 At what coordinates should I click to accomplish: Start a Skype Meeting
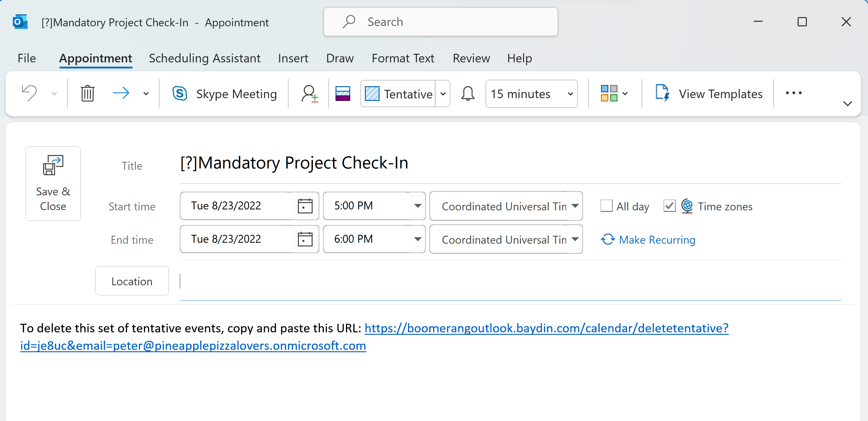tap(224, 94)
